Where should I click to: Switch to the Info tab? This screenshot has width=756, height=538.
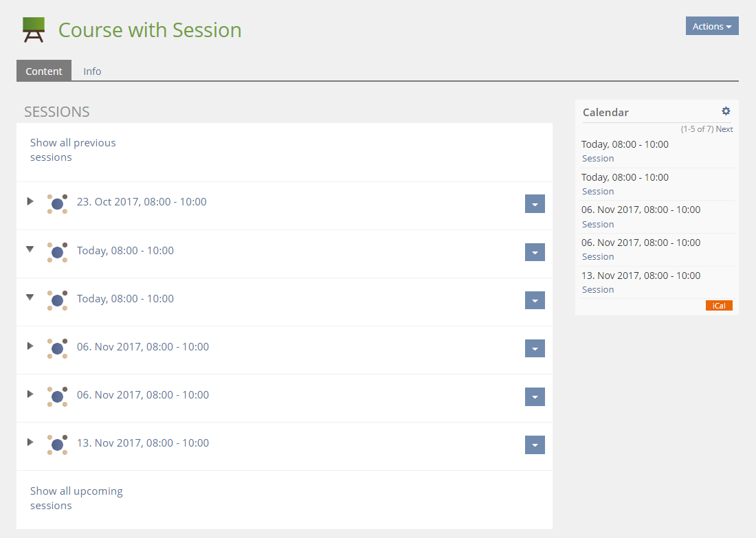[92, 71]
